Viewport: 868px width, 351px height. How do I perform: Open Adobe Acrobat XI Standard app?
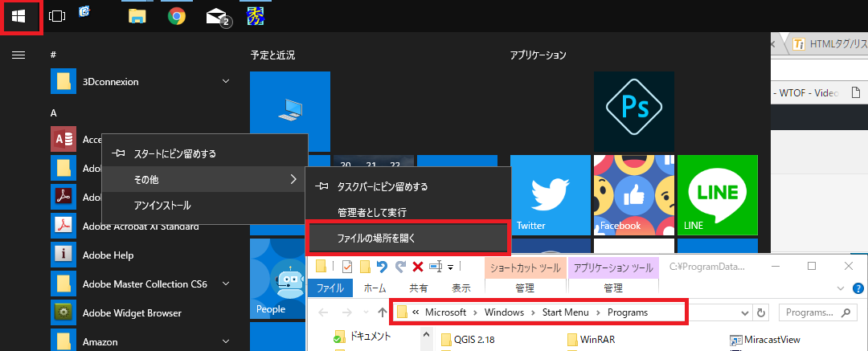tap(140, 226)
